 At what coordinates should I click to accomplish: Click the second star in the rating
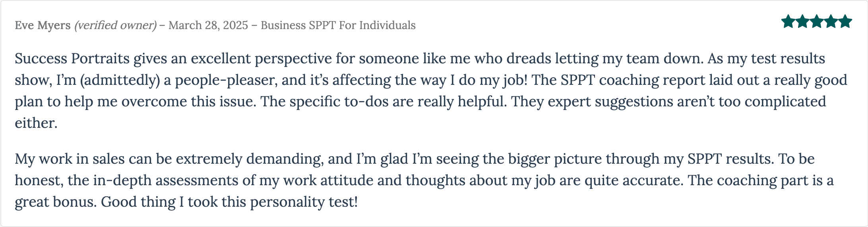[x=802, y=22]
